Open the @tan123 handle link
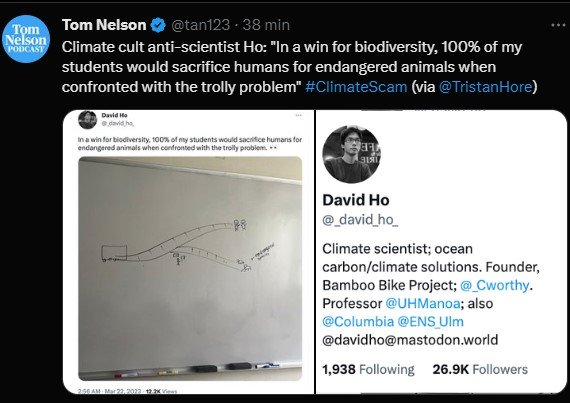The image size is (570, 403). pyautogui.click(x=200, y=25)
